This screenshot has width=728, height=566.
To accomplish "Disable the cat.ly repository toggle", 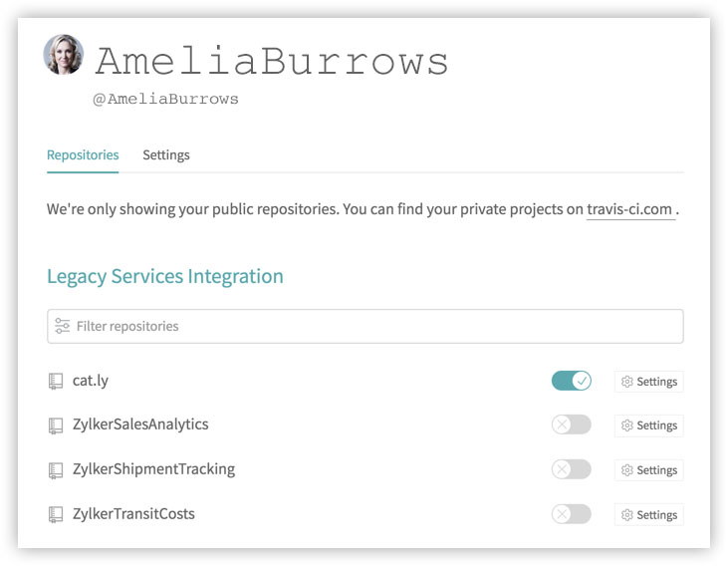I will click(x=571, y=381).
